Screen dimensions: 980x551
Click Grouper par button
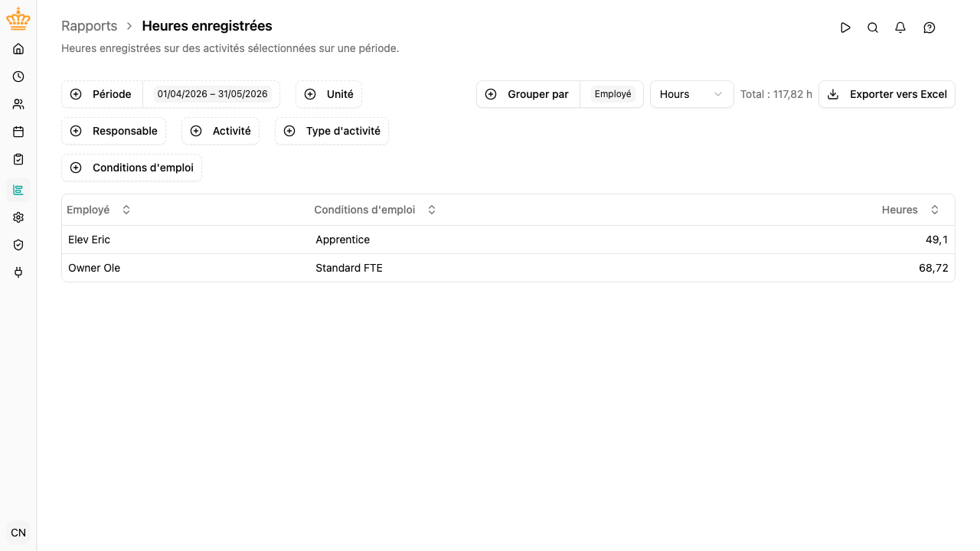point(528,94)
